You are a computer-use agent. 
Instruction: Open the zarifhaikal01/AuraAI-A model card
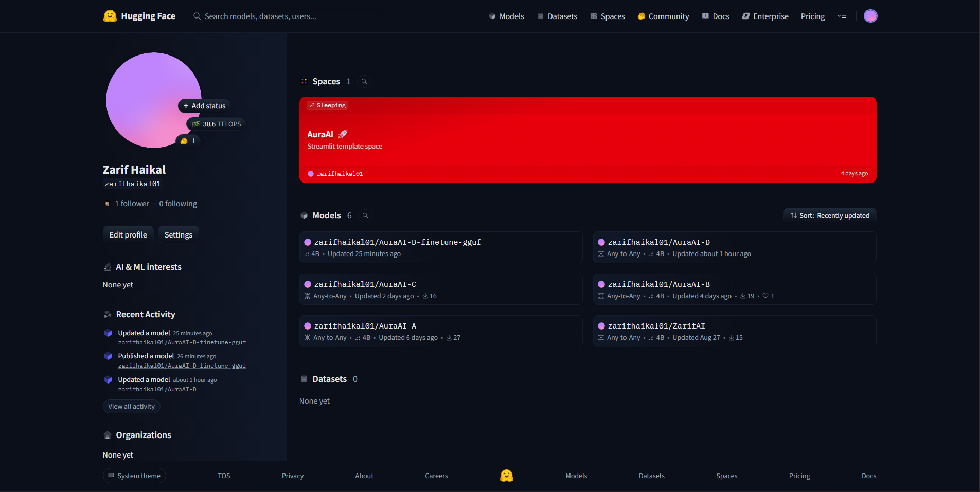click(x=441, y=331)
